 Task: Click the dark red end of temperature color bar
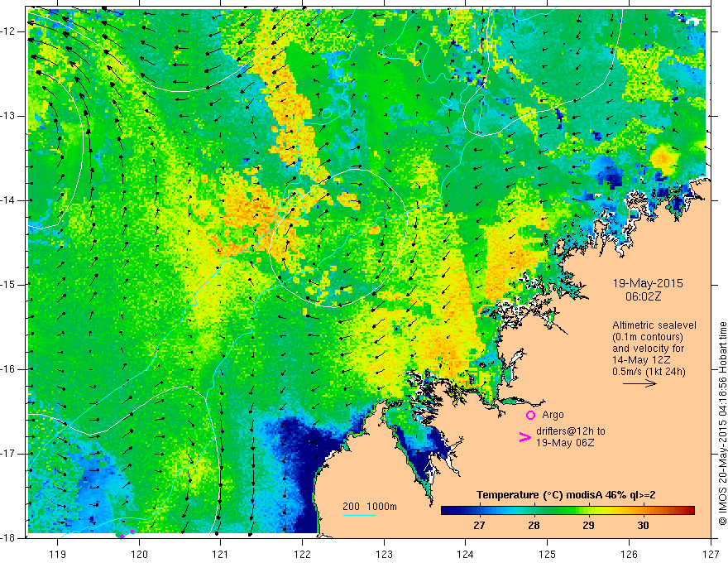tap(689, 511)
